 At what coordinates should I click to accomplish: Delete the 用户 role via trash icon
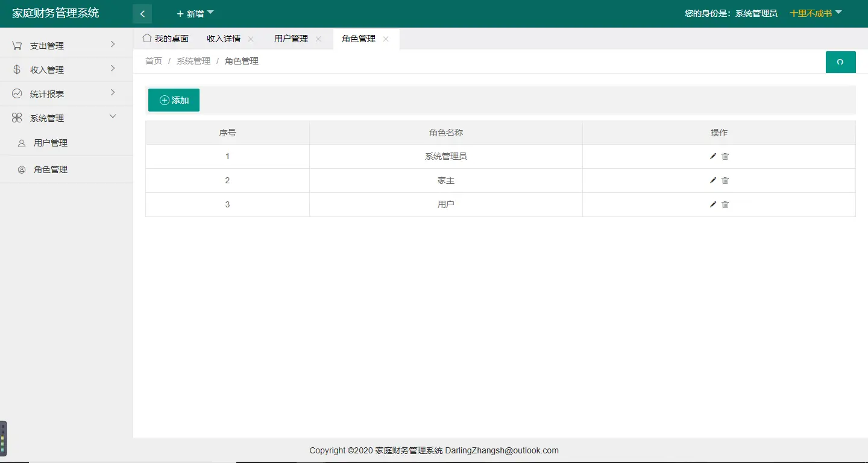click(x=725, y=204)
